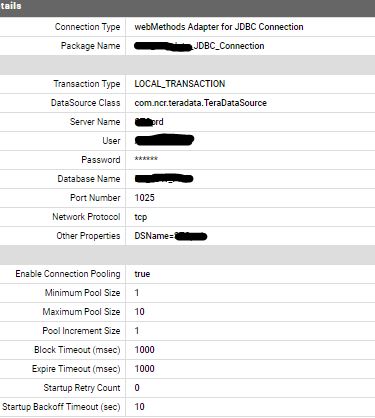375x418 pixels.
Task: Click the Block Timeout (msec) value
Action: coord(144,350)
